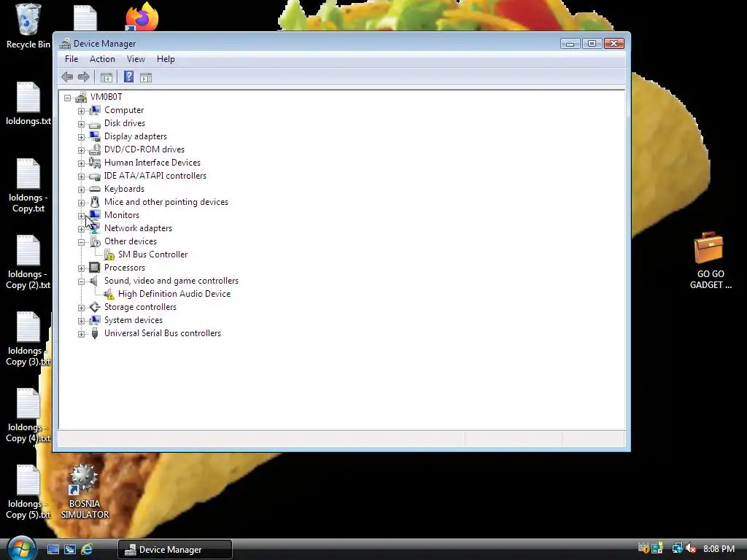Click the VM0B0T computer root icon
747x560 pixels.
coord(80,97)
